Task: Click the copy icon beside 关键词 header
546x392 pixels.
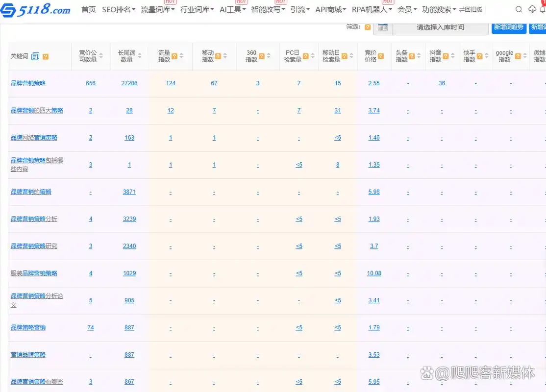Action: coord(35,56)
